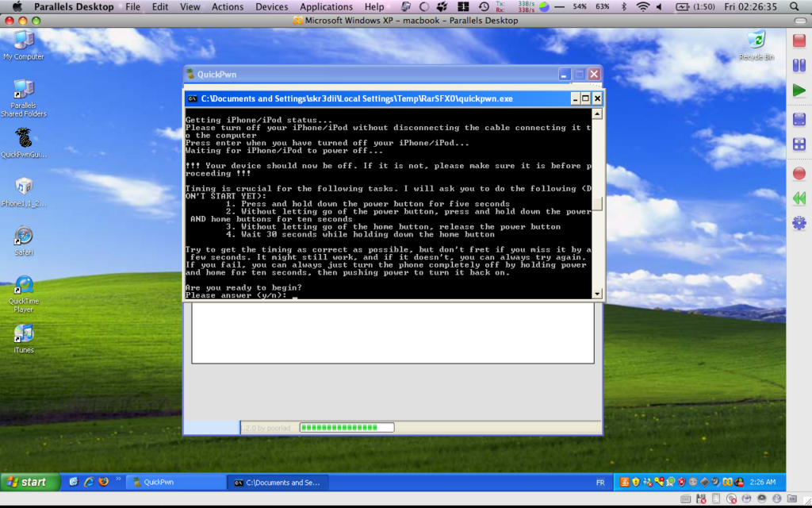Click the volume speaker icon in menu bar
812x508 pixels.
(x=659, y=6)
